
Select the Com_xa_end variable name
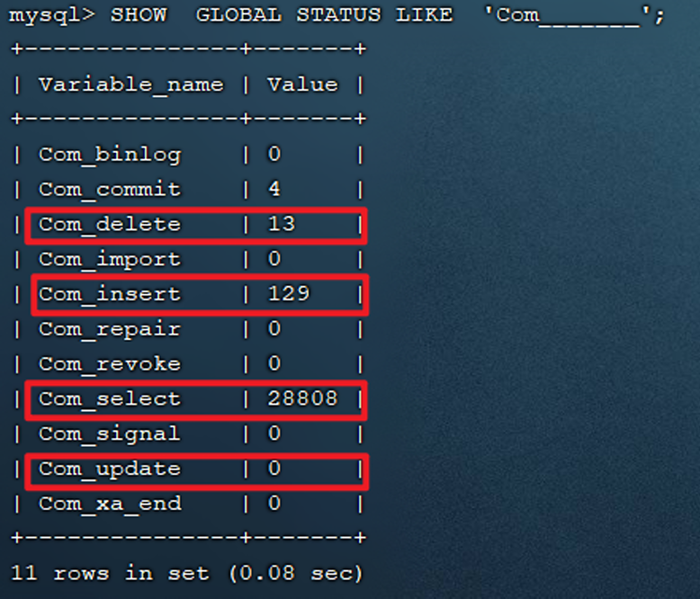pos(110,505)
